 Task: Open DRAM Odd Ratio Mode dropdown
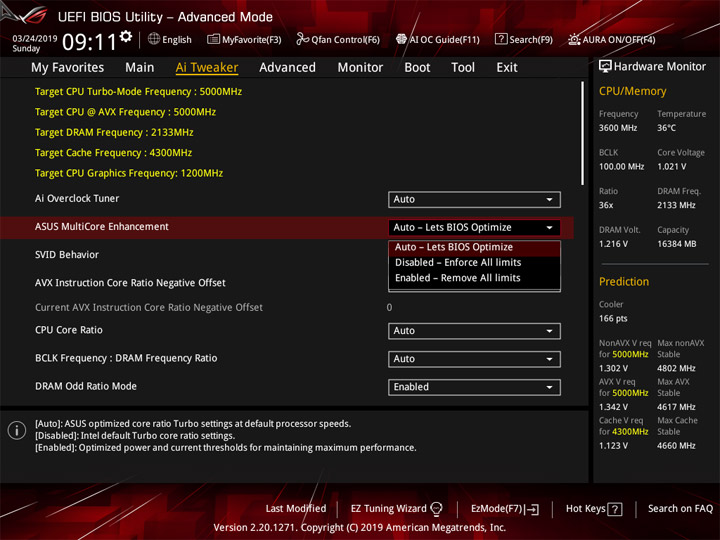[474, 387]
